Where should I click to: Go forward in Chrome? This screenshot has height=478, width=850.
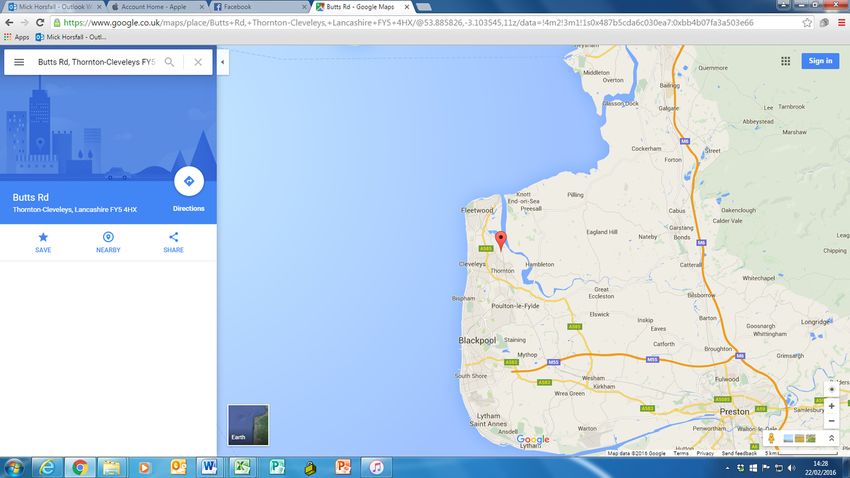point(24,23)
